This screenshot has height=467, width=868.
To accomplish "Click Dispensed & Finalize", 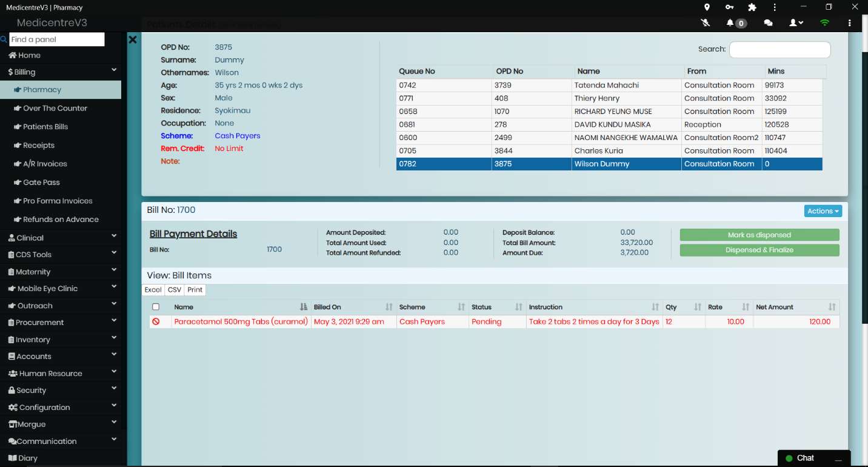I will (x=760, y=250).
